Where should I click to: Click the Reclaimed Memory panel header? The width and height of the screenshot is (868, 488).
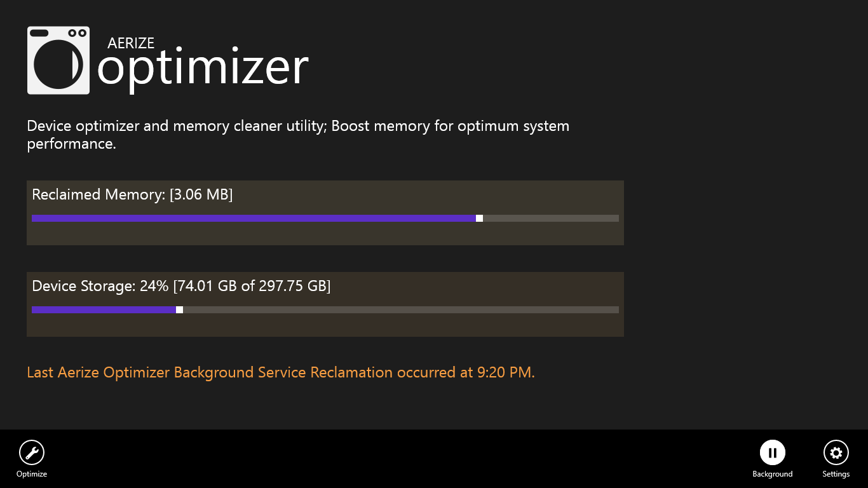click(x=133, y=194)
